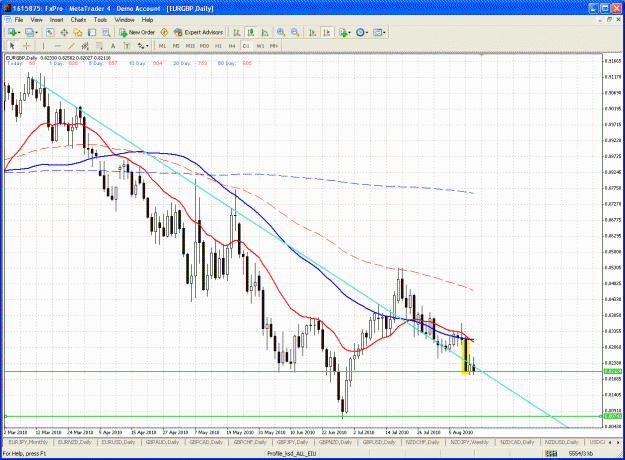Switch chart to bar chart type
The width and height of the screenshot is (625, 460).
(x=237, y=32)
